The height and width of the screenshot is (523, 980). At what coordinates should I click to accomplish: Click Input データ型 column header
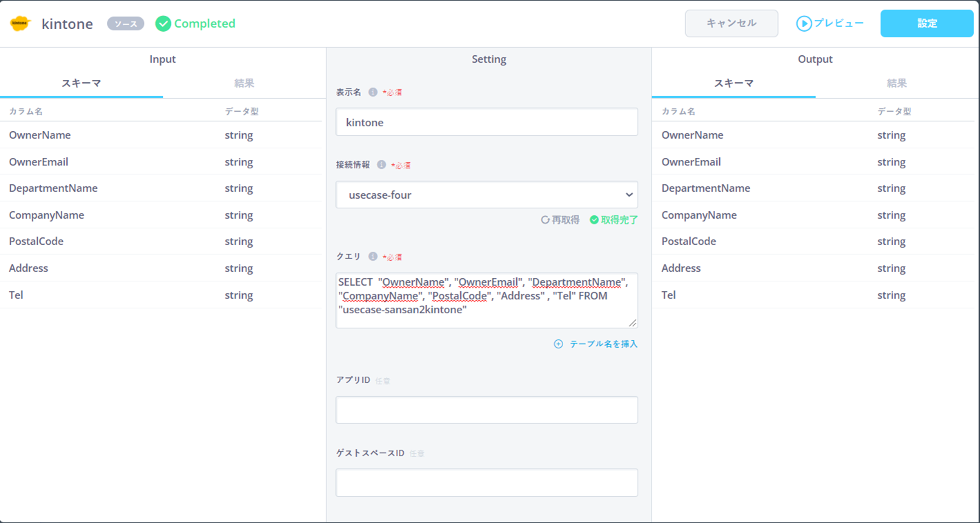[x=242, y=111]
